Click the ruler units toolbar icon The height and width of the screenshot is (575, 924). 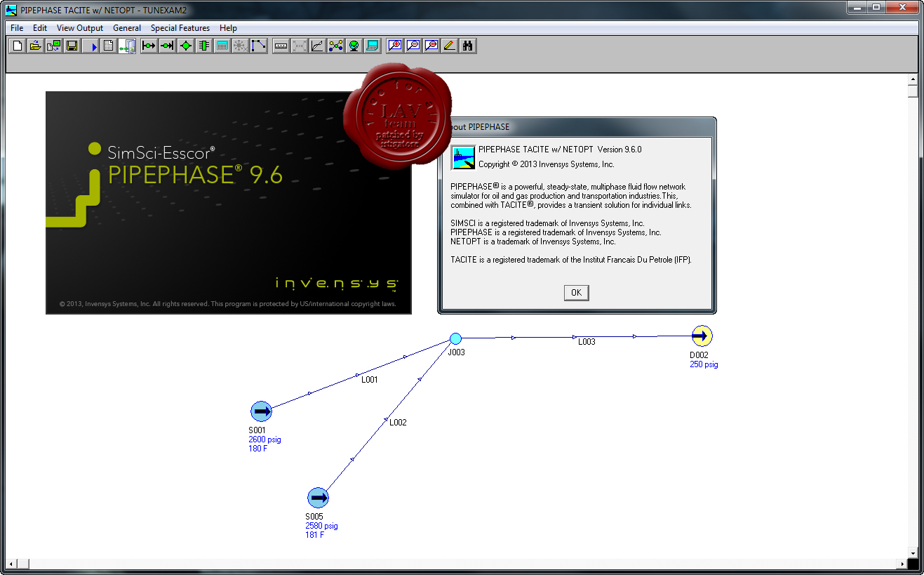(x=281, y=46)
